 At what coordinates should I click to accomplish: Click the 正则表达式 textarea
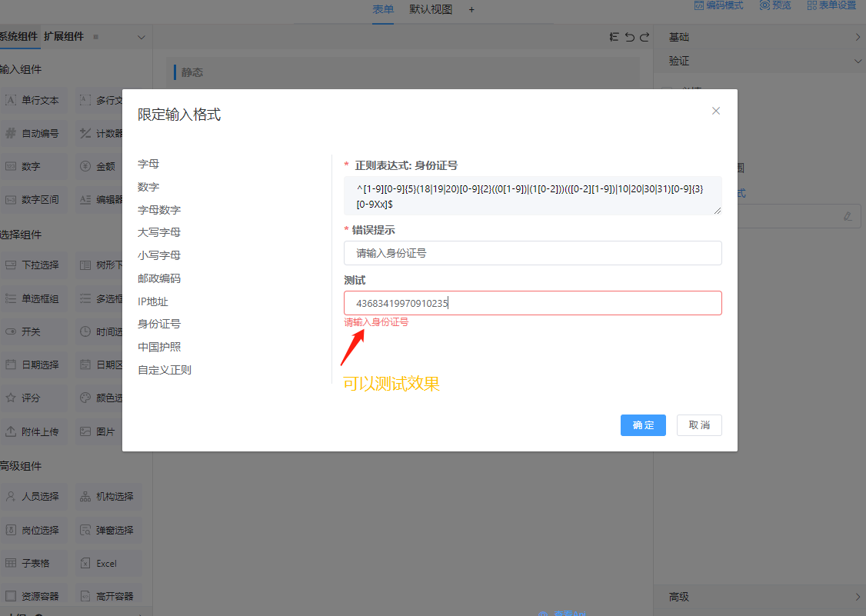point(532,195)
